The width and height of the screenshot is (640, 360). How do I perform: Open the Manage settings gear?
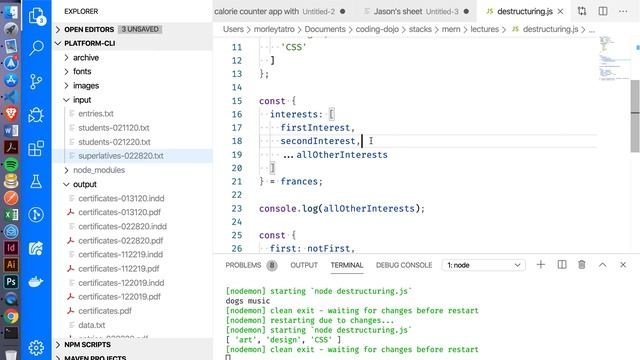coord(36,347)
